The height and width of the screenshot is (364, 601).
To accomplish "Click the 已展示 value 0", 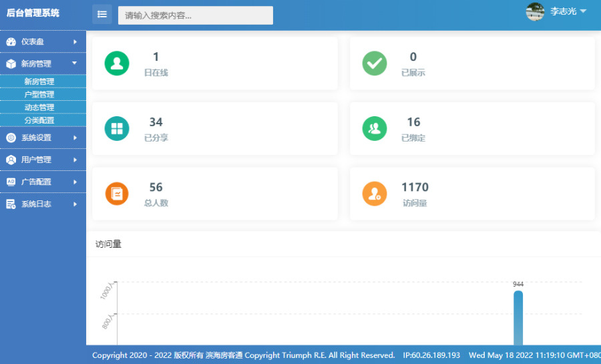I will coord(413,57).
